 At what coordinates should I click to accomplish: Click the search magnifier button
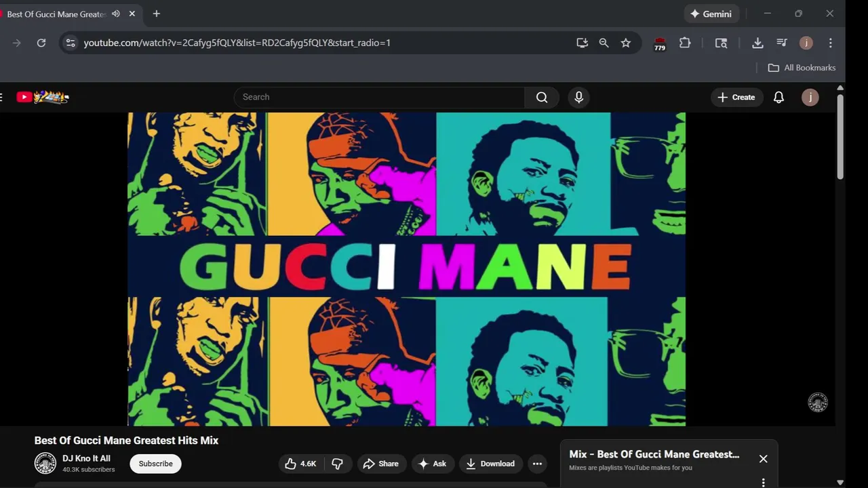click(x=542, y=97)
